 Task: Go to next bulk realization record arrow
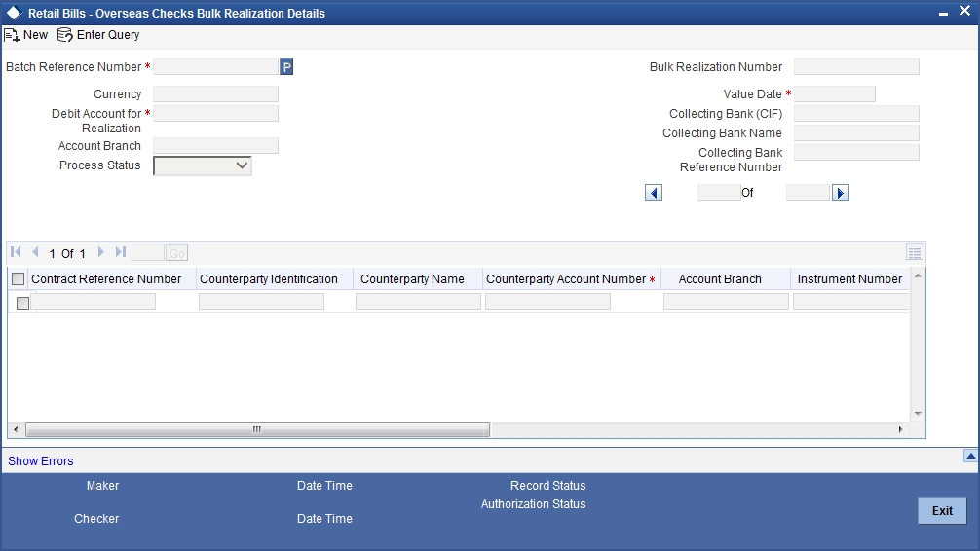coord(840,193)
